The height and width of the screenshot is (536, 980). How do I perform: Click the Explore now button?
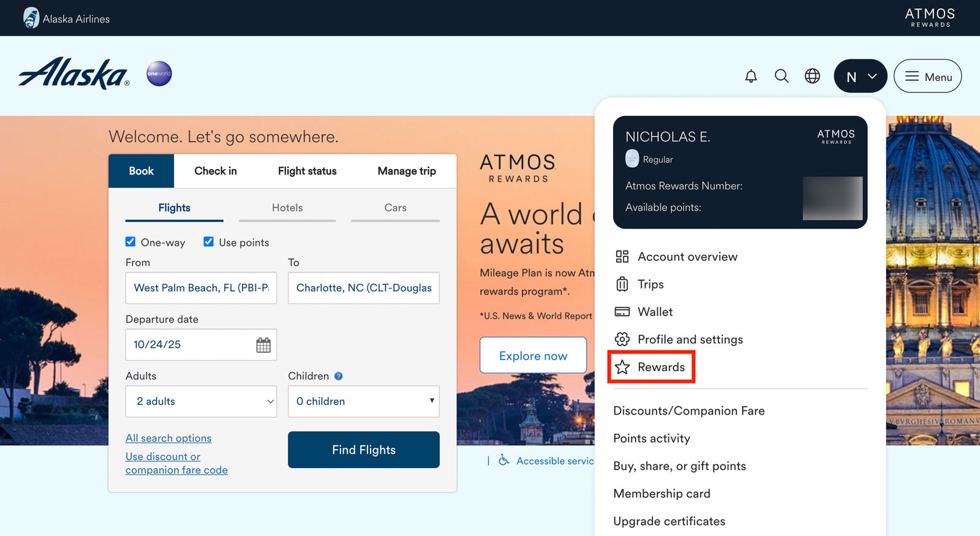(x=533, y=355)
